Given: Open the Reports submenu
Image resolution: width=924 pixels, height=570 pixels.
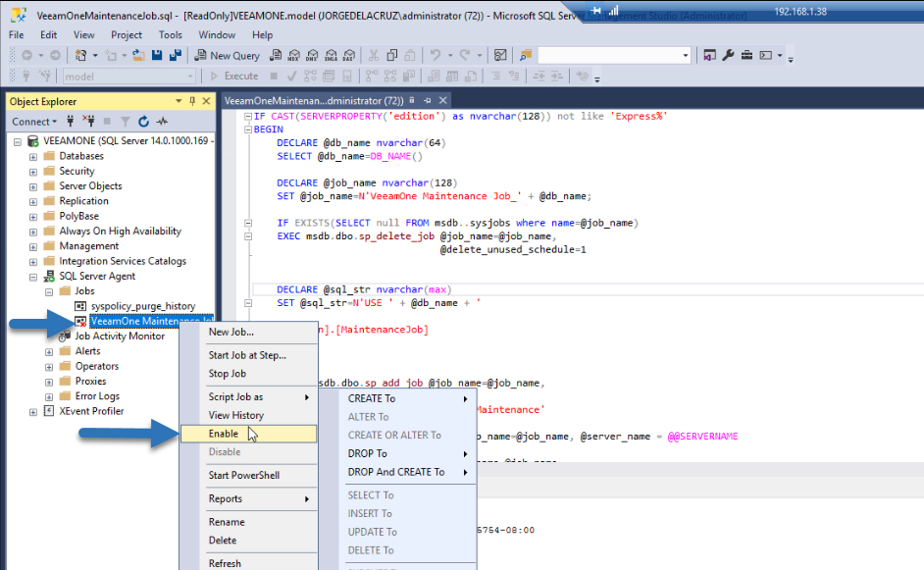Looking at the screenshot, I should coord(249,498).
